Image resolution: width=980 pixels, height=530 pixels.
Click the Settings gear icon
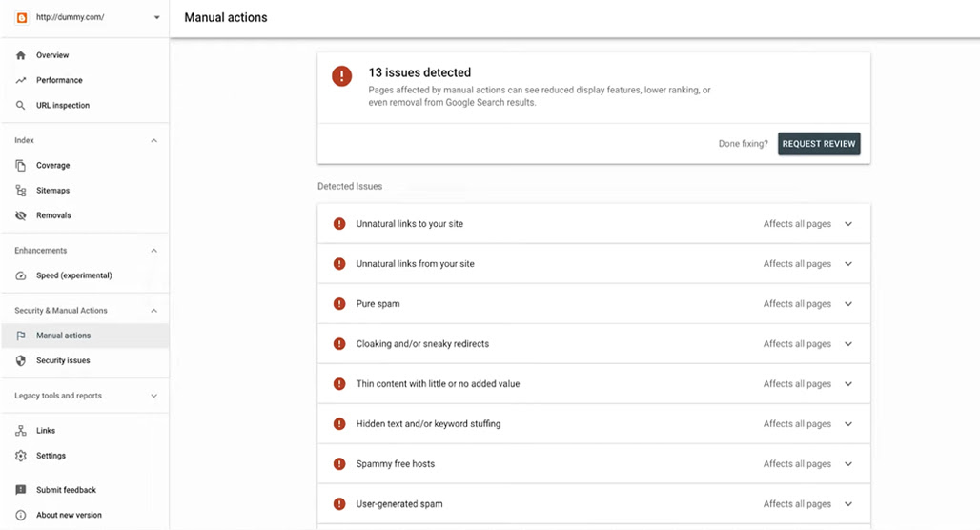coord(21,455)
